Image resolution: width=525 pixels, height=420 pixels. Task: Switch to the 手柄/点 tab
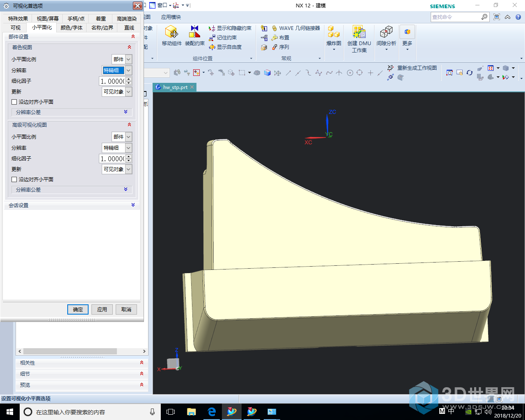point(76,19)
